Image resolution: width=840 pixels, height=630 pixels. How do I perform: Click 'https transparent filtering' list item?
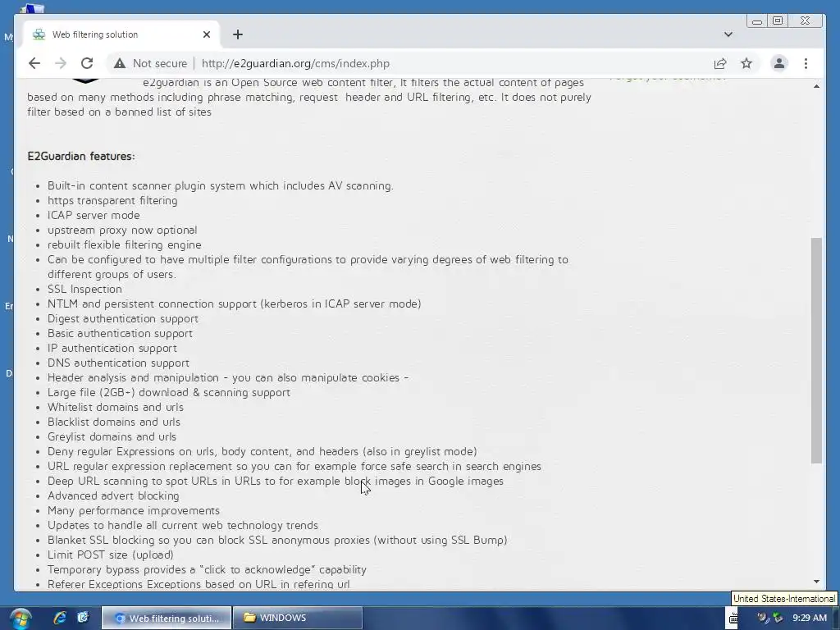[x=112, y=200]
